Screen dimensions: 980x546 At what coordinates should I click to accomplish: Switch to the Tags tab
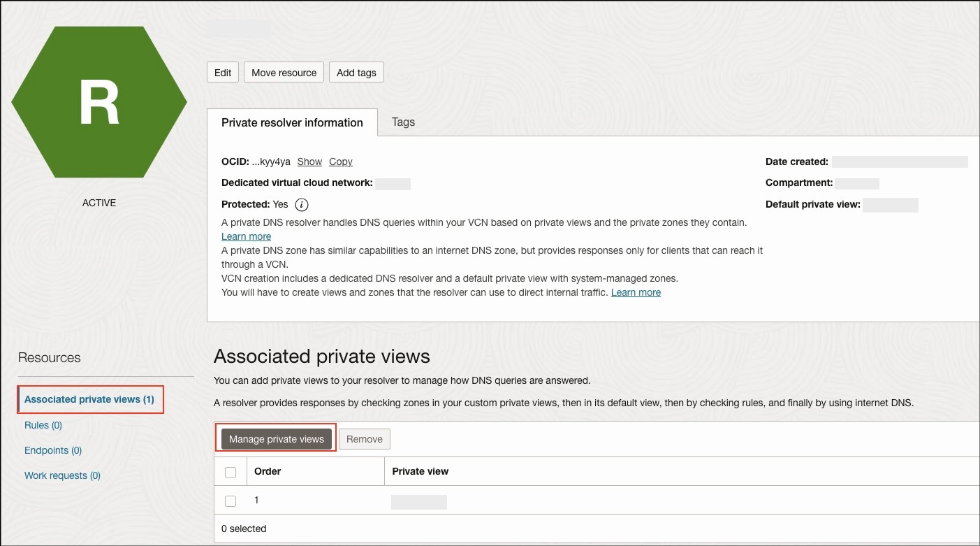[403, 122]
